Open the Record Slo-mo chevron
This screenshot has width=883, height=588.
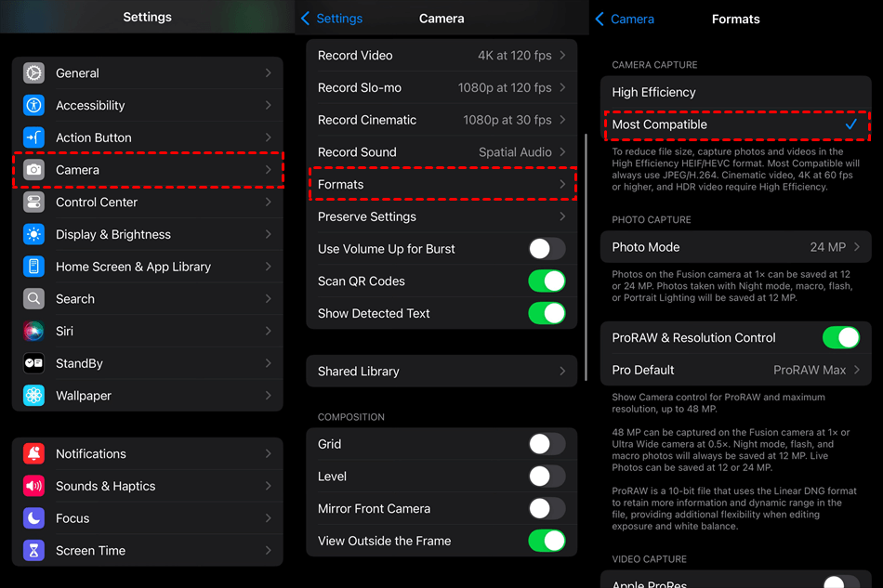point(562,87)
